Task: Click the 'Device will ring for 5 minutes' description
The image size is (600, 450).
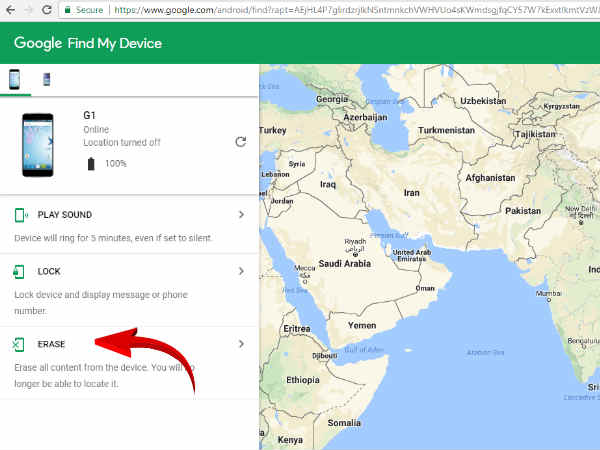Action: (113, 238)
